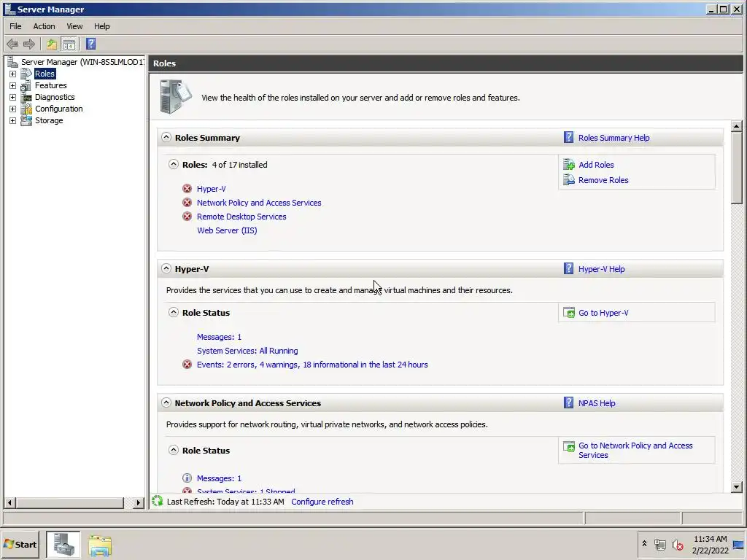Collapse the 'Roles: 4 of 17 installed' subsection
The width and height of the screenshot is (747, 560).
coord(174,164)
